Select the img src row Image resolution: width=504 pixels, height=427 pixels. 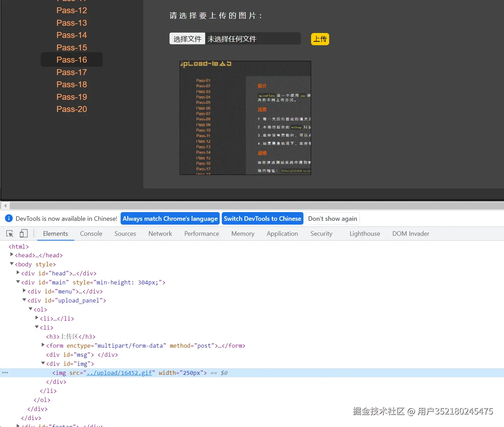tap(252, 373)
